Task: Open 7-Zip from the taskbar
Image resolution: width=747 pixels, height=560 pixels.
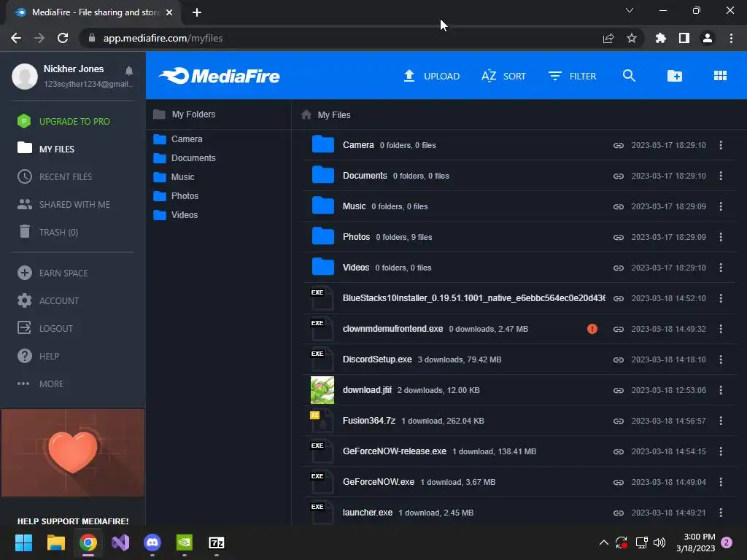Action: 217,542
